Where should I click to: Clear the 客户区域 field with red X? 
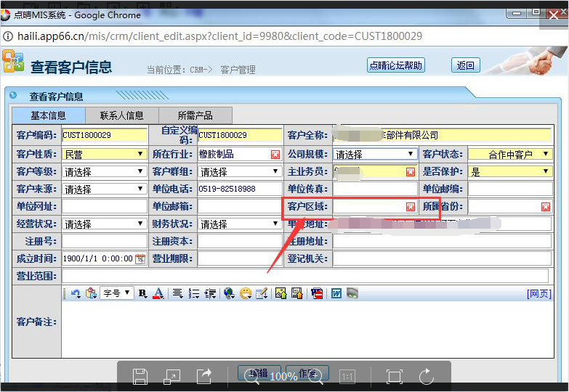pyautogui.click(x=411, y=207)
